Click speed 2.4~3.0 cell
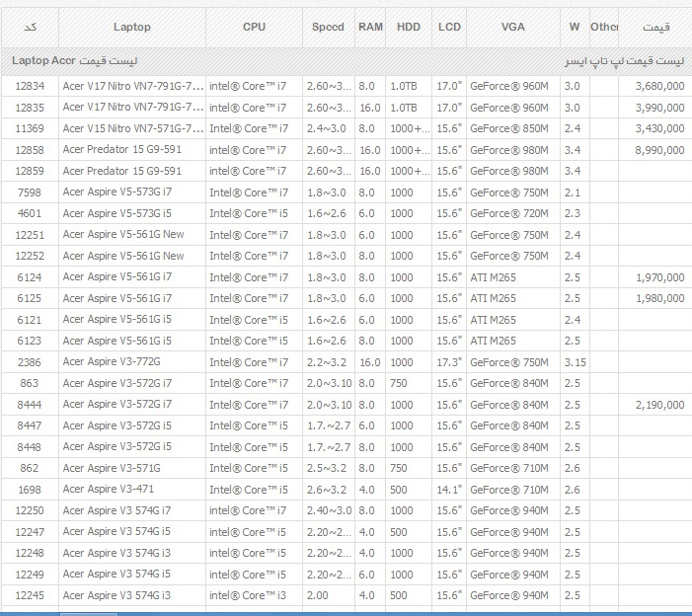This screenshot has height=616, width=692. point(327,129)
